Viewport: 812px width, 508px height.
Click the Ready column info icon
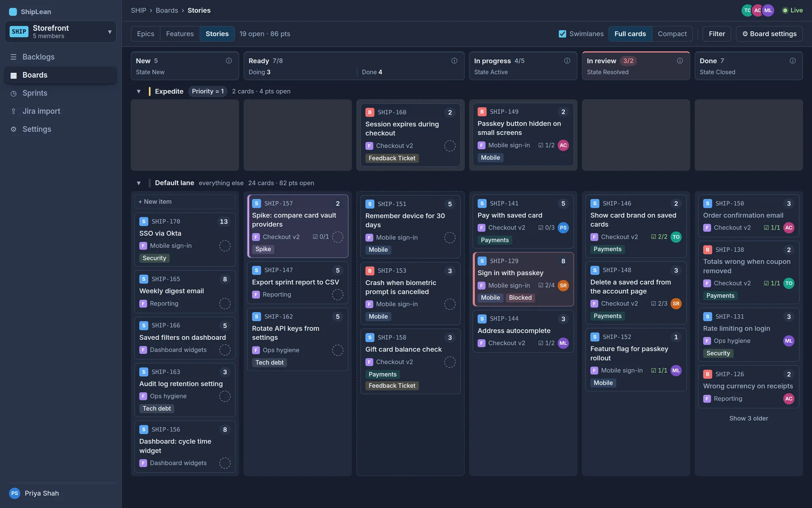(454, 61)
